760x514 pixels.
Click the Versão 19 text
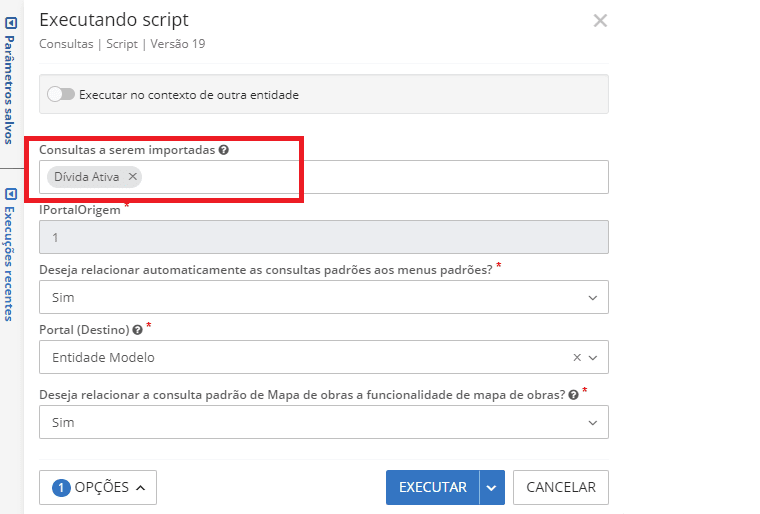tap(177, 44)
